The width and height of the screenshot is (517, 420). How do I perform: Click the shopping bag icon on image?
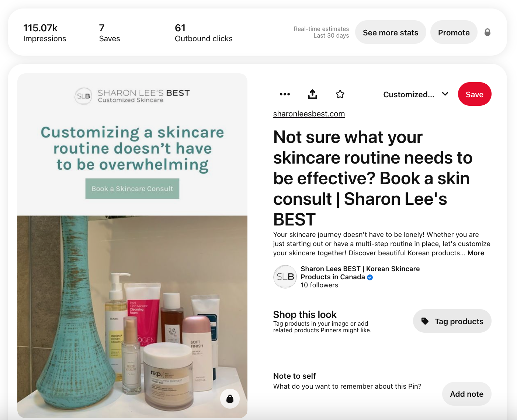[x=230, y=399]
